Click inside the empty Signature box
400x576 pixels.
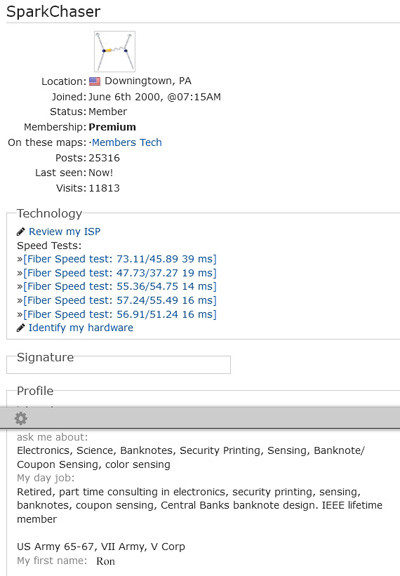[118, 367]
